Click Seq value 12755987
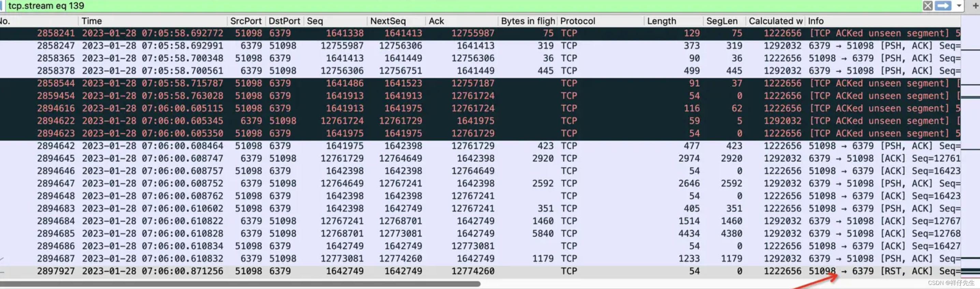Screen dimensions: 980x289 342,46
